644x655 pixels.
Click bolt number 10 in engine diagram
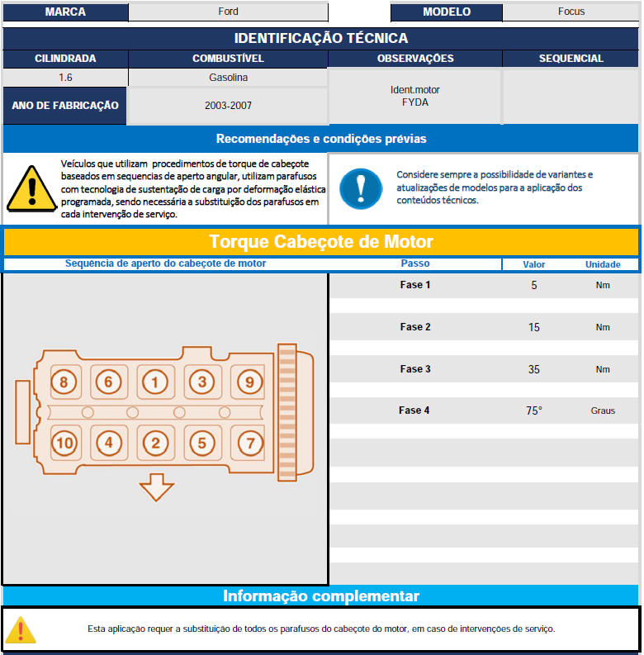pyautogui.click(x=64, y=443)
